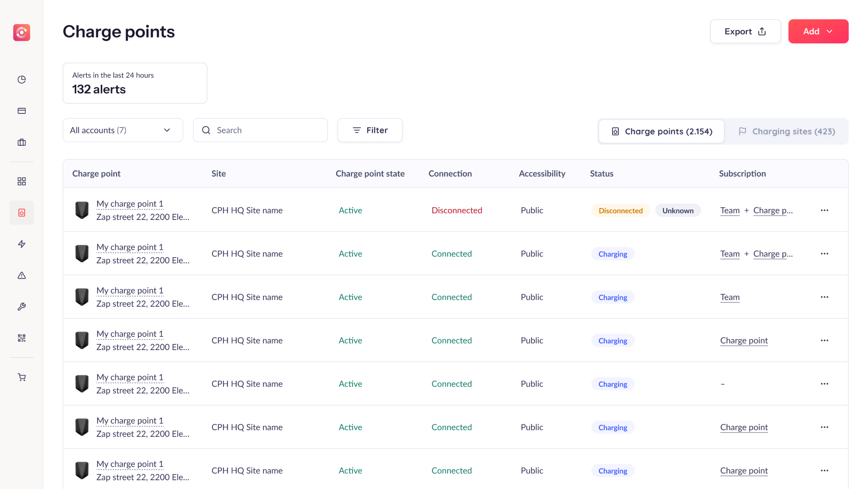Switch to the Charging sites (423) tab
Viewport: 868px width, 489px height.
[x=787, y=131]
